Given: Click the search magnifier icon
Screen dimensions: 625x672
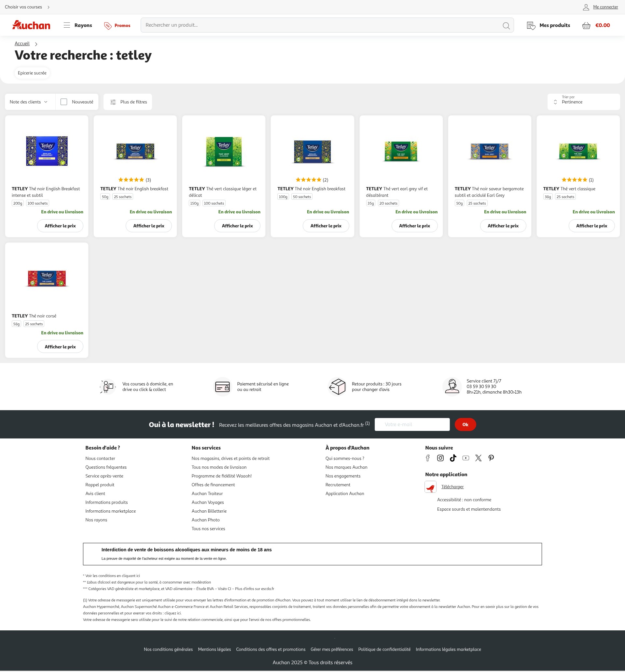Looking at the screenshot, I should (506, 25).
